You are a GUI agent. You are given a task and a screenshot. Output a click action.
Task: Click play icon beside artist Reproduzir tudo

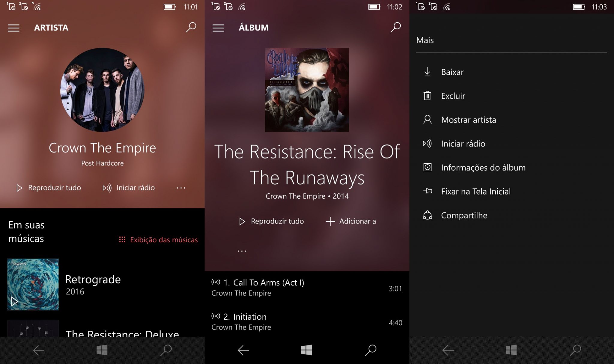19,188
